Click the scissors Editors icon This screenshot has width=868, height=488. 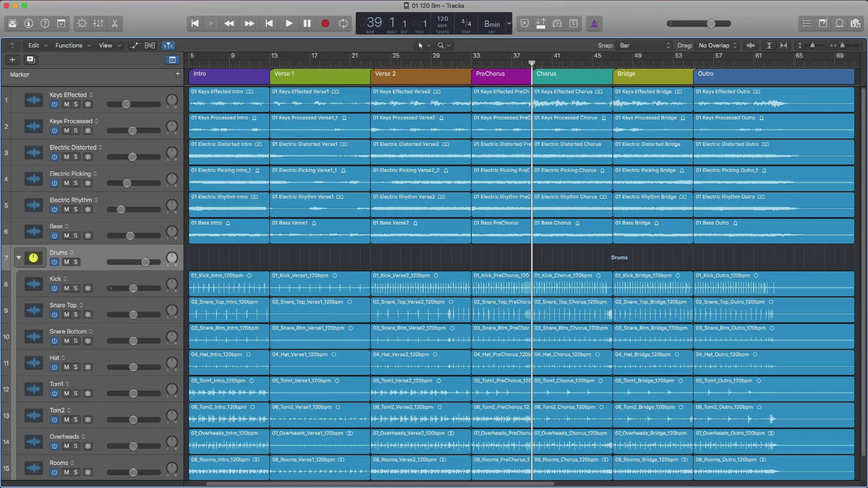point(116,23)
